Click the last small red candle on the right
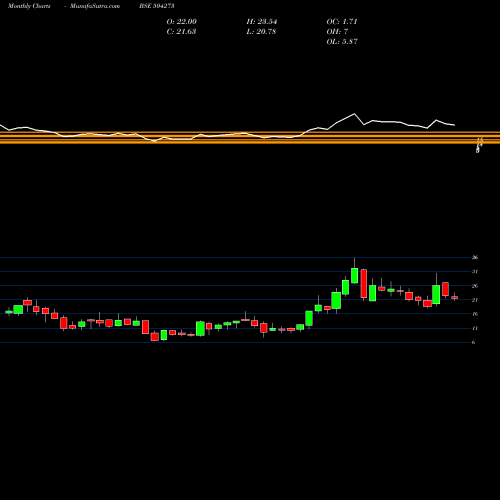The image size is (500, 500). coord(455,298)
